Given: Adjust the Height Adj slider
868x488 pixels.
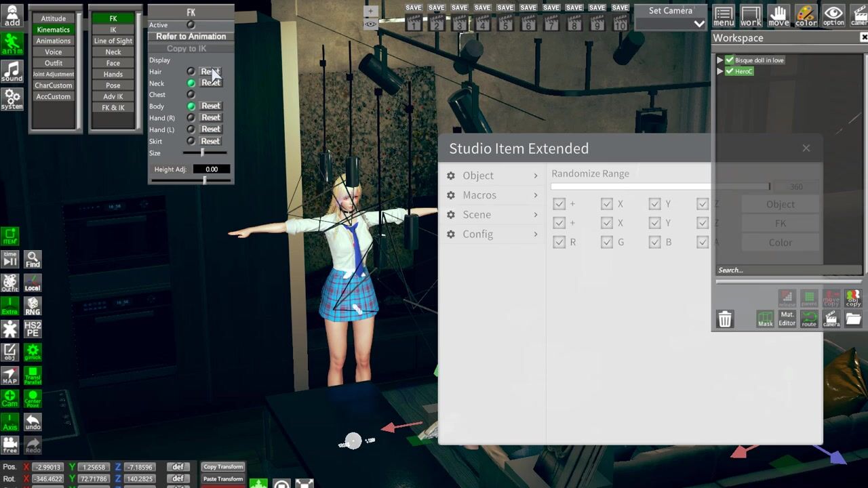Looking at the screenshot, I should [204, 180].
